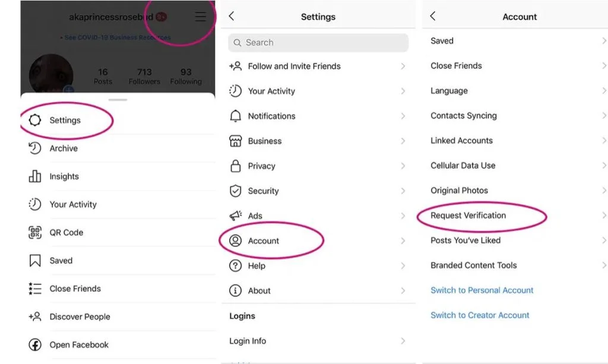Go back from the Account screen
Image resolution: width=608 pixels, height=364 pixels.
(433, 17)
